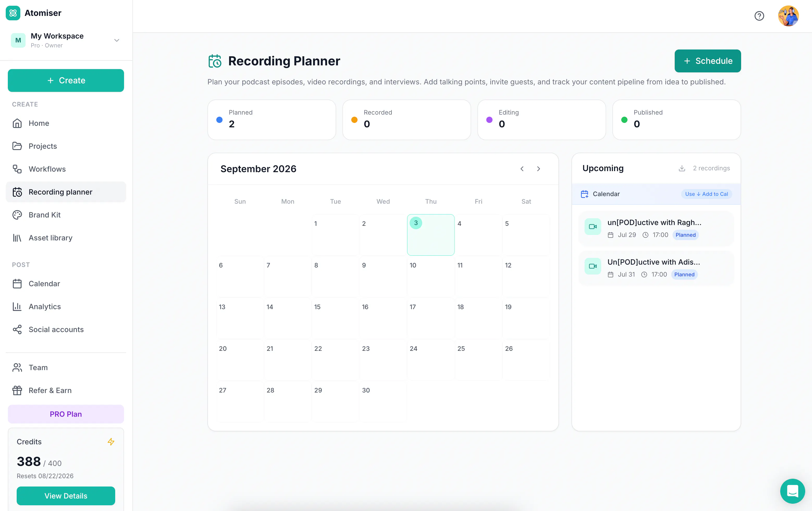Click the View Details credits button
Viewport: 812px width, 511px height.
point(66,495)
